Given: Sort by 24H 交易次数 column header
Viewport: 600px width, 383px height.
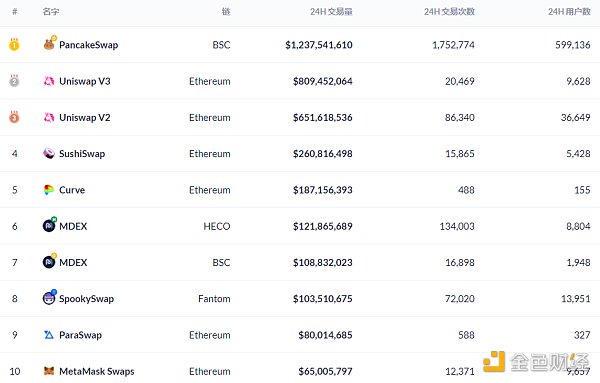Looking at the screenshot, I should (449, 12).
